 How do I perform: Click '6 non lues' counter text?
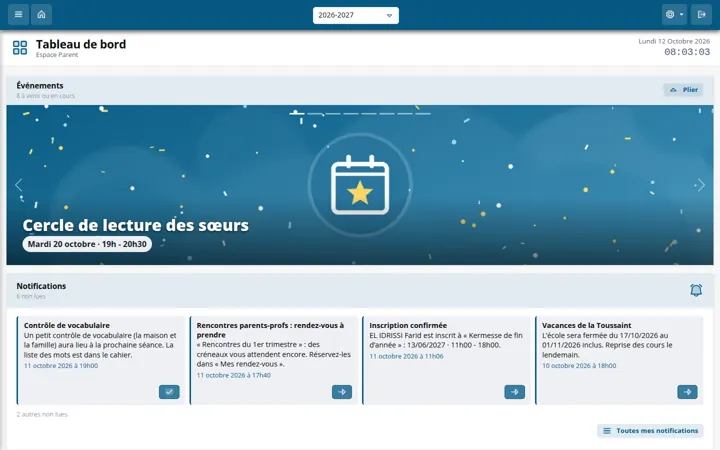31,296
